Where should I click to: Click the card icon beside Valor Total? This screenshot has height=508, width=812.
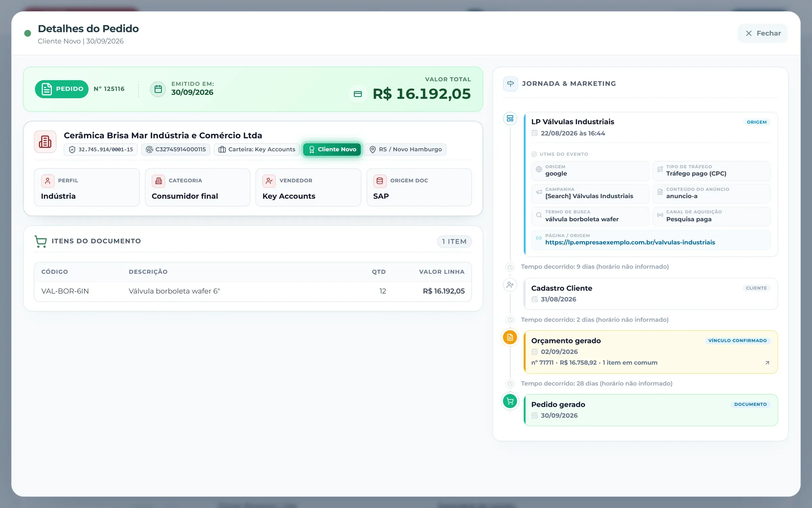pyautogui.click(x=358, y=94)
